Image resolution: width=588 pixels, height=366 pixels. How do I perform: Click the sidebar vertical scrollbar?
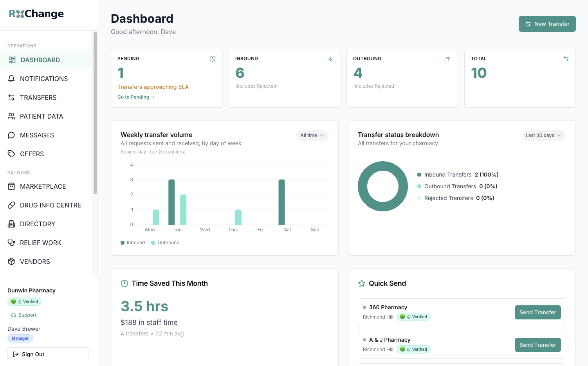tap(95, 113)
